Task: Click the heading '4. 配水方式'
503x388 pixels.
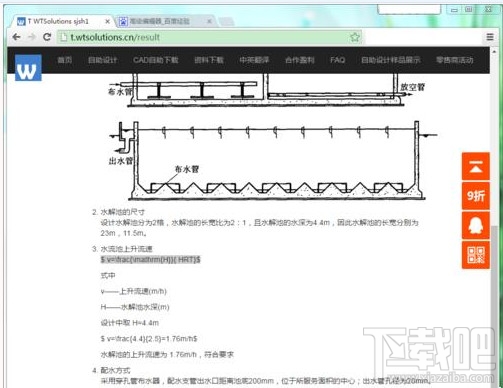Action: [x=111, y=370]
